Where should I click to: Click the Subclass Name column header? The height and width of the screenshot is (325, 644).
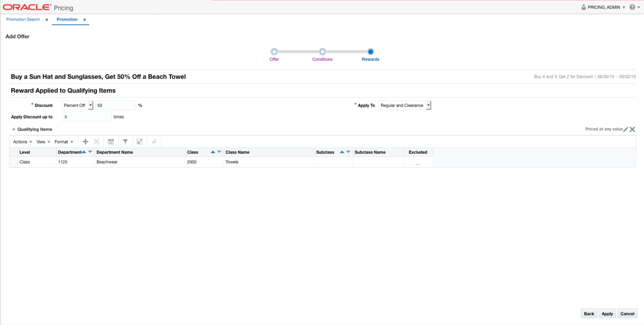tap(378, 152)
